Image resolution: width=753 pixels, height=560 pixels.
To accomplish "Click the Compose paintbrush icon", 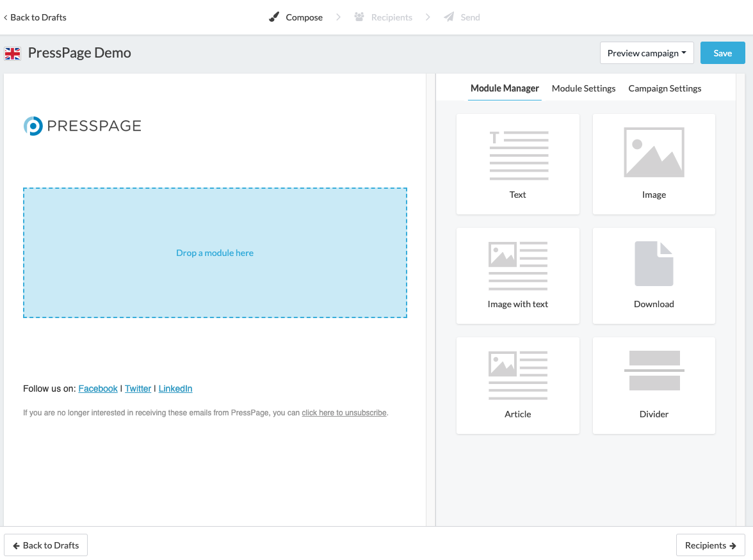I will coord(274,17).
